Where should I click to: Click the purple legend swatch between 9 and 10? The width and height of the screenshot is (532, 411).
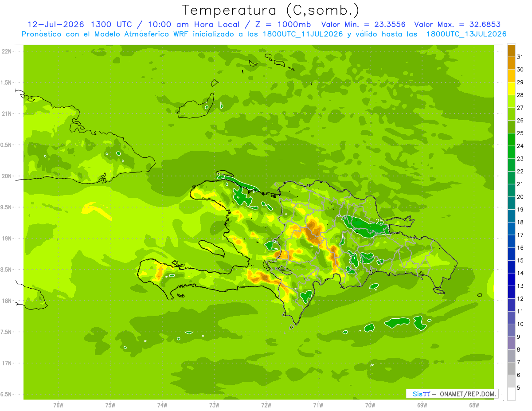tap(511, 330)
